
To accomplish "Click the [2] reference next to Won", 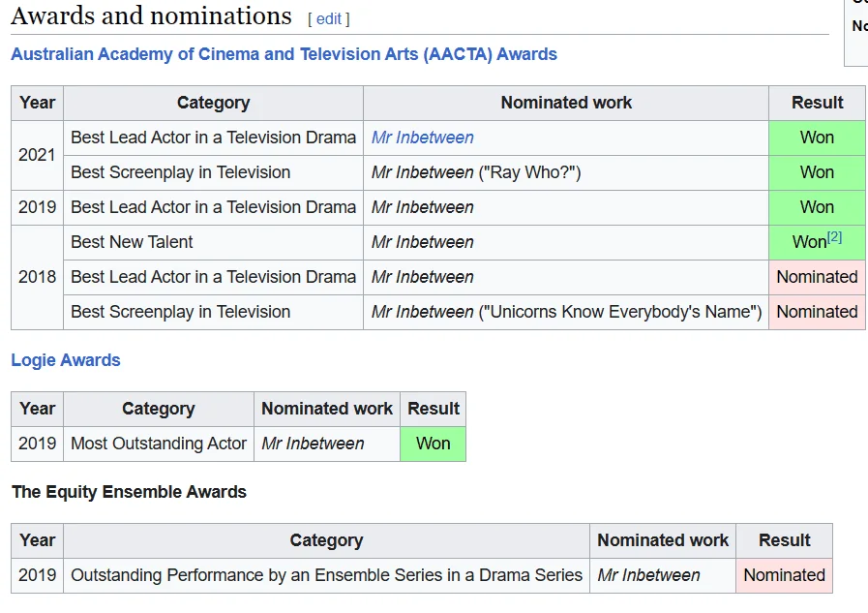I will (834, 237).
